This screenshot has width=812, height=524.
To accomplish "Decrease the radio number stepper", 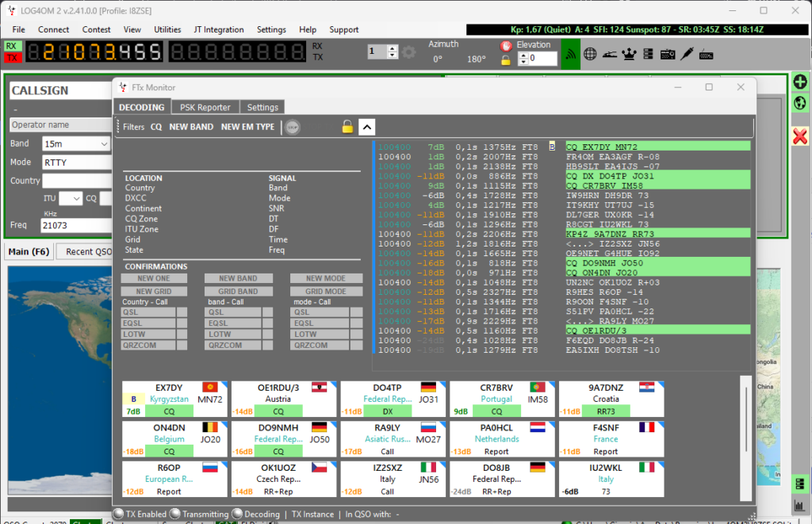I will click(x=393, y=55).
